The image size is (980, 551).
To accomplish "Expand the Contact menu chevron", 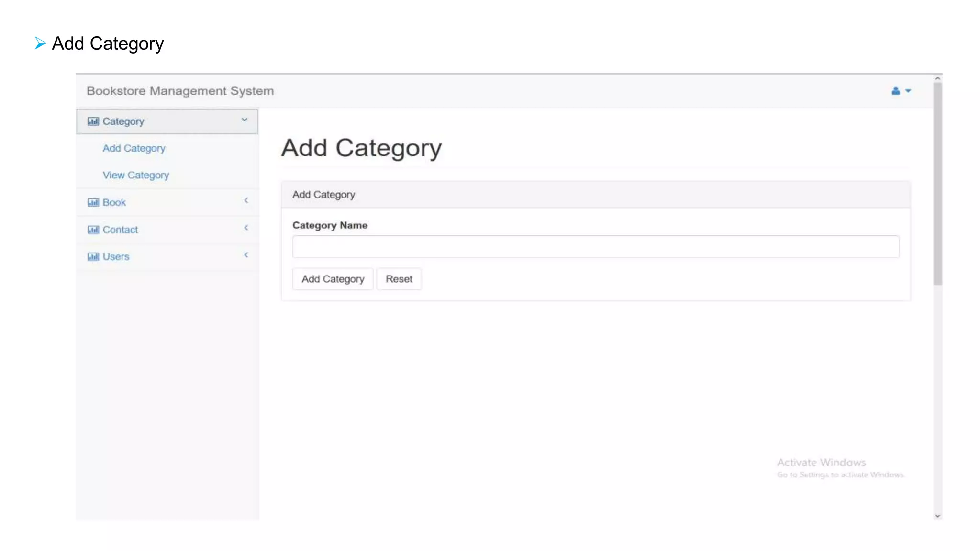I will click(246, 228).
